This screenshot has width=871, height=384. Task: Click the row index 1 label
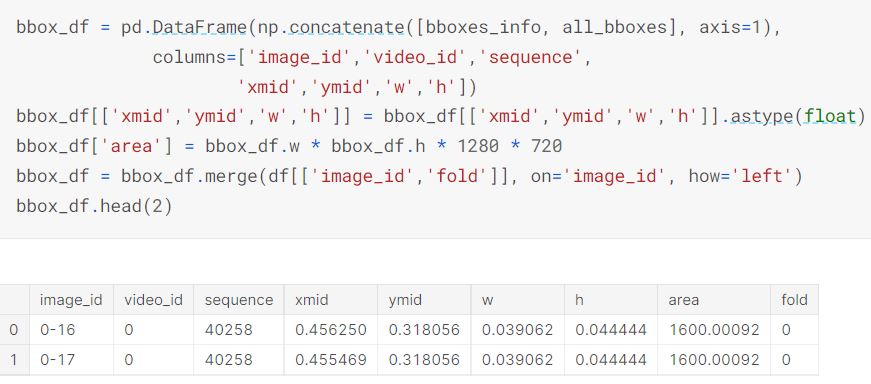click(14, 360)
